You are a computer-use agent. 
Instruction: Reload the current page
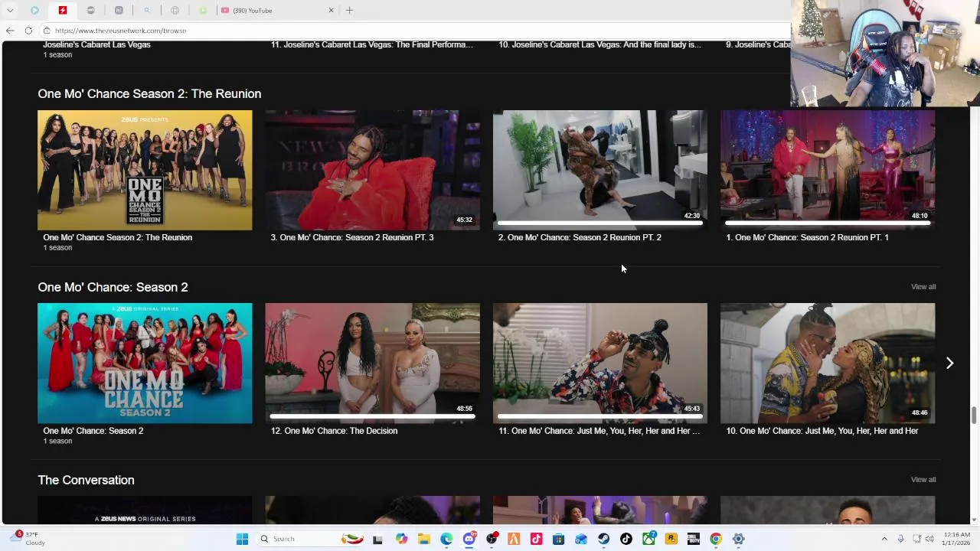pyautogui.click(x=28, y=31)
